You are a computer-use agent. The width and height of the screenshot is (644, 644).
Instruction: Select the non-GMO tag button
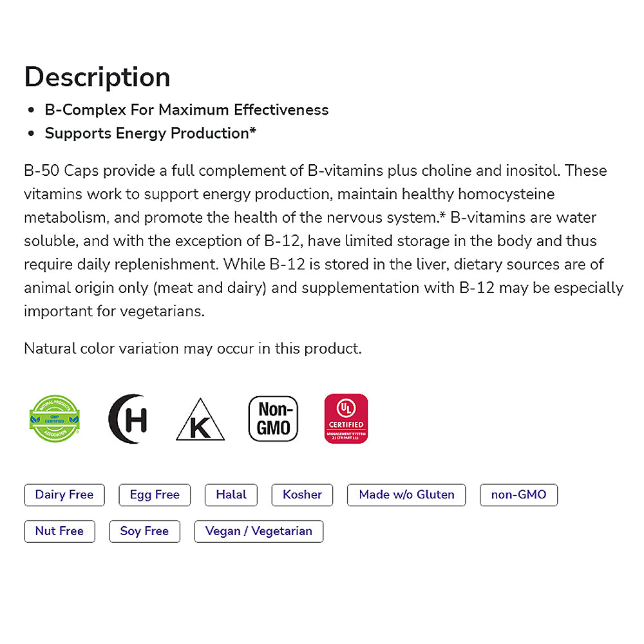[518, 495]
